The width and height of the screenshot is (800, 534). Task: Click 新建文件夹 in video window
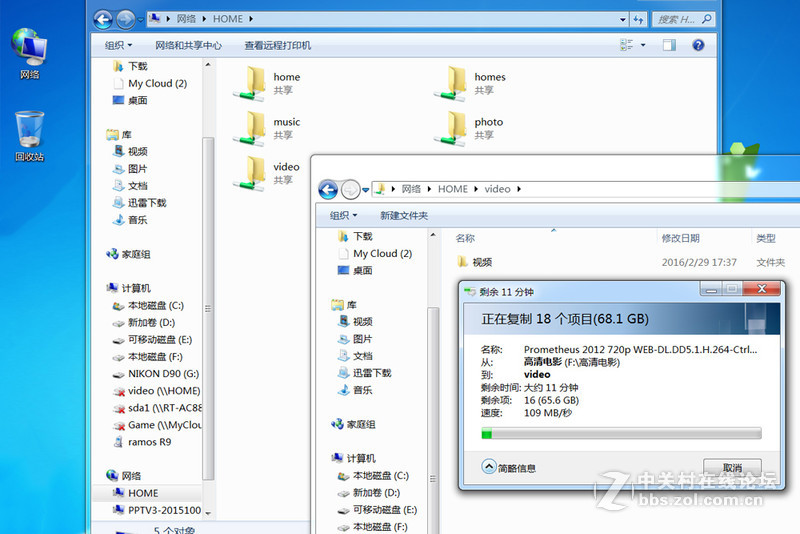pyautogui.click(x=404, y=216)
